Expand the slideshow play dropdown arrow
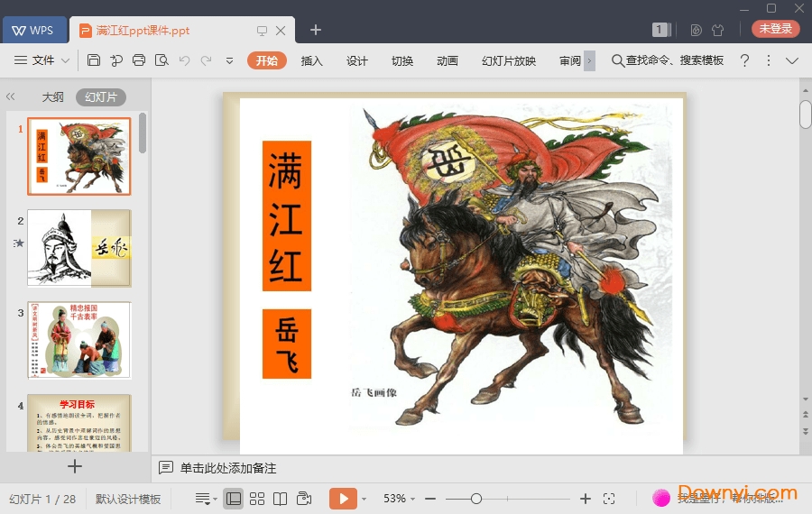This screenshot has height=514, width=812. [x=364, y=499]
